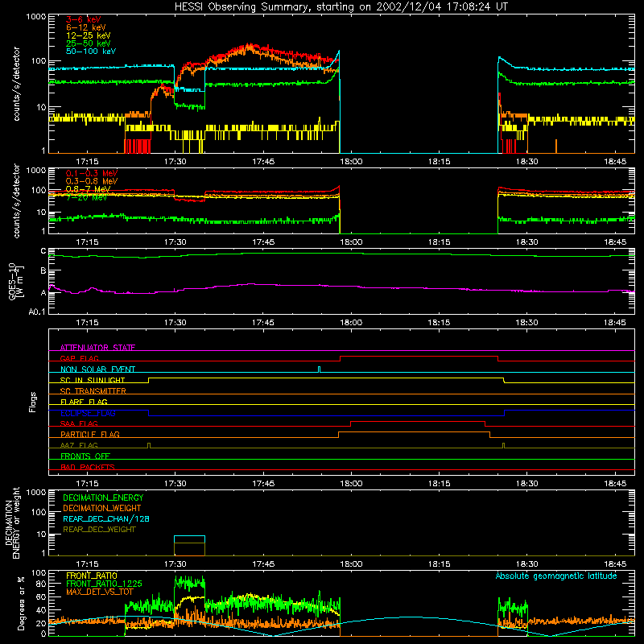
Task: Click the DECIMATION_WEIGHT legend label
Action: tap(102, 508)
